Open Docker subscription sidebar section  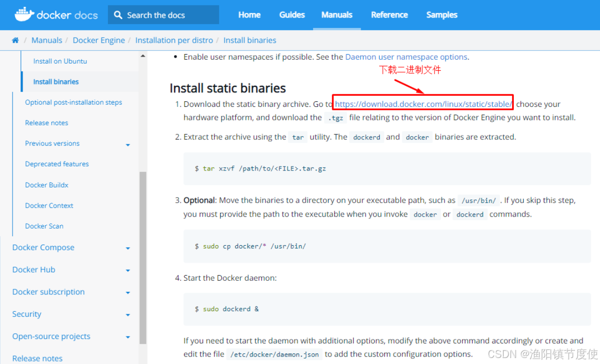[49, 292]
